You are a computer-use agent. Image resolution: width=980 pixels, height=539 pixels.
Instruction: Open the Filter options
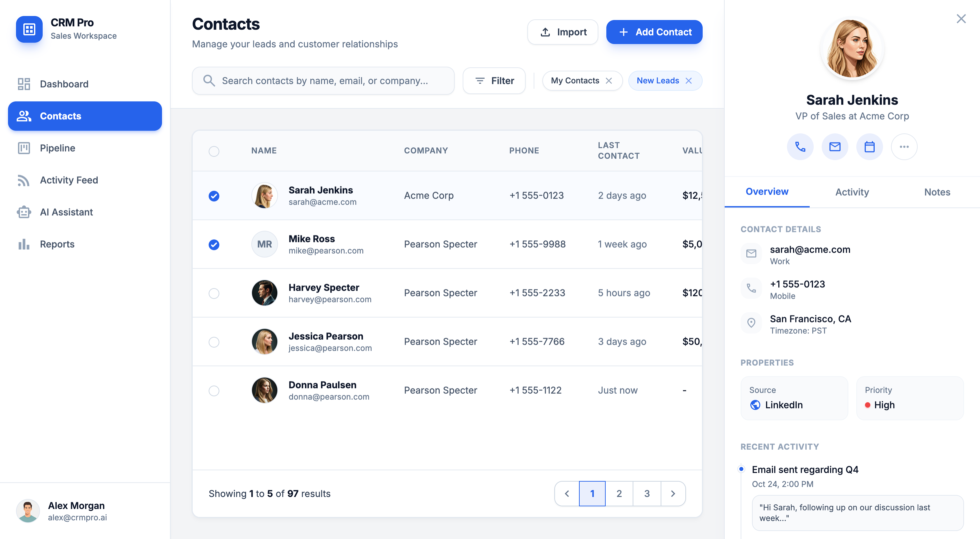(x=494, y=81)
